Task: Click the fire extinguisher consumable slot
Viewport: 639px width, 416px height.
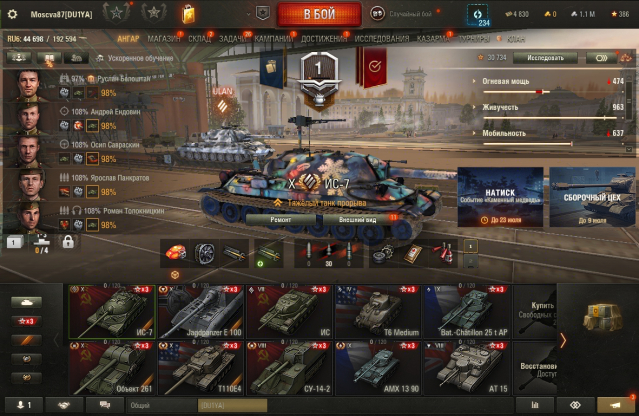Action: coord(443,253)
